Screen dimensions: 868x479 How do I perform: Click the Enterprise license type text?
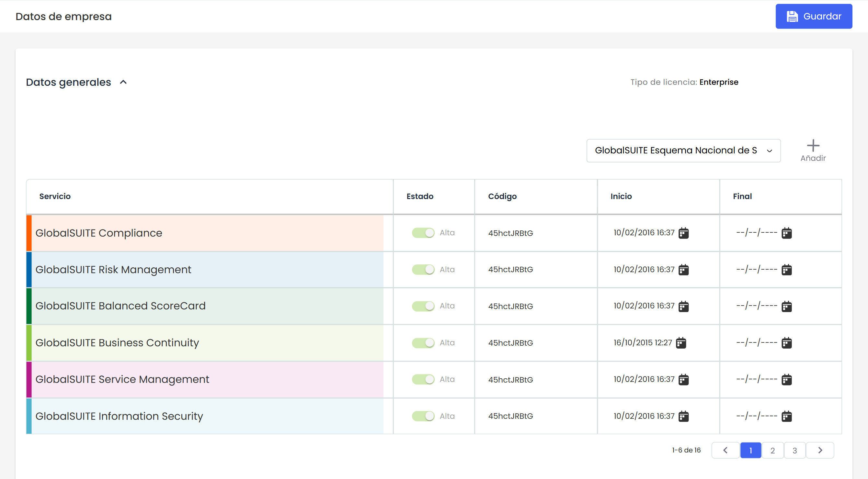tap(719, 82)
